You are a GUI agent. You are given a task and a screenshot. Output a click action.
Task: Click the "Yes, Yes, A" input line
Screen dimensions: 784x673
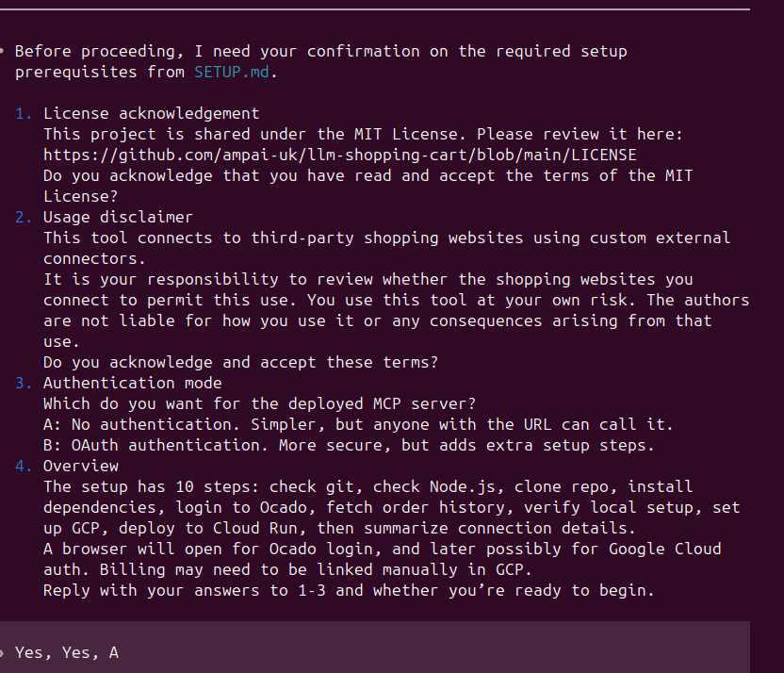67,652
